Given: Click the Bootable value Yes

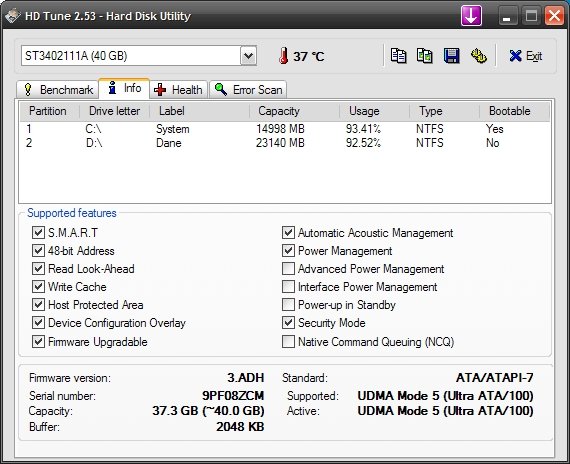Looking at the screenshot, I should click(494, 129).
